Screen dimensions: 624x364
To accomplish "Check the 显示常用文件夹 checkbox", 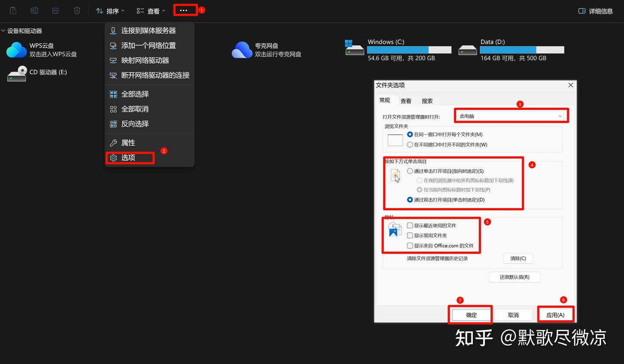I will pyautogui.click(x=410, y=235).
